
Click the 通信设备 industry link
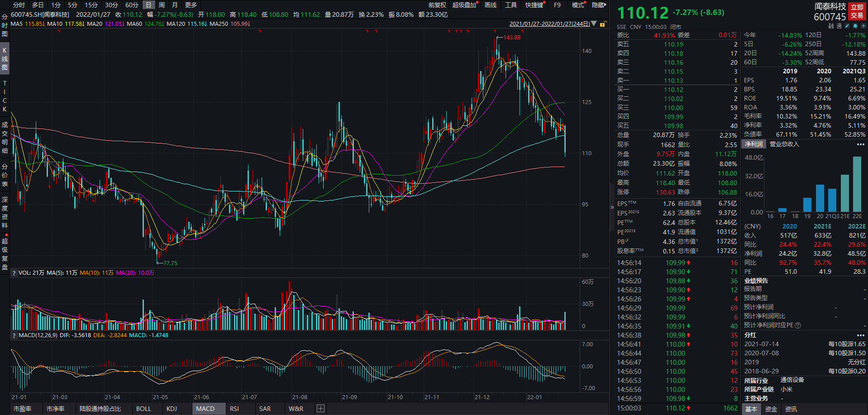[792, 380]
